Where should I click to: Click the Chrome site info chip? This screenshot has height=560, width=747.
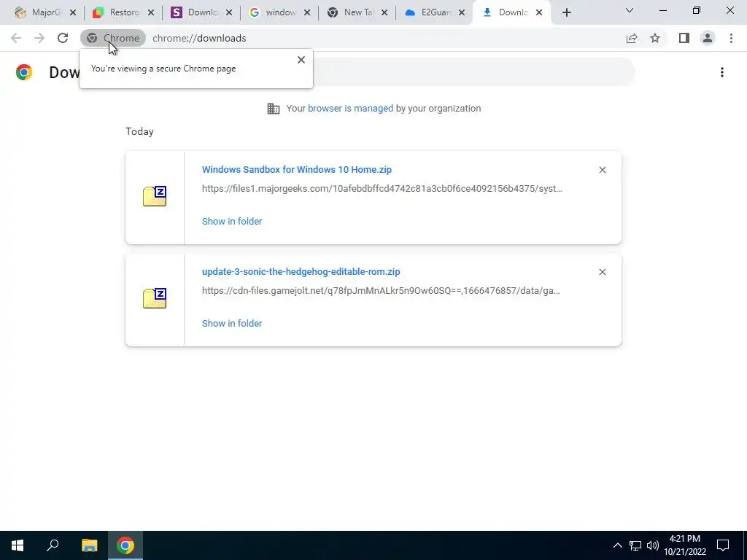pos(113,38)
